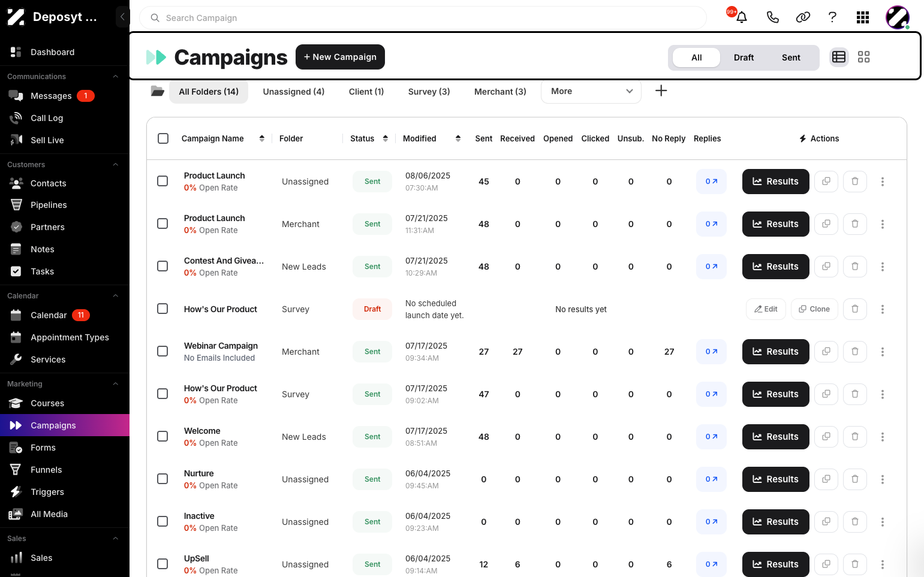Open more options for Webinar Campaign row
This screenshot has height=577, width=924.
[x=883, y=352]
